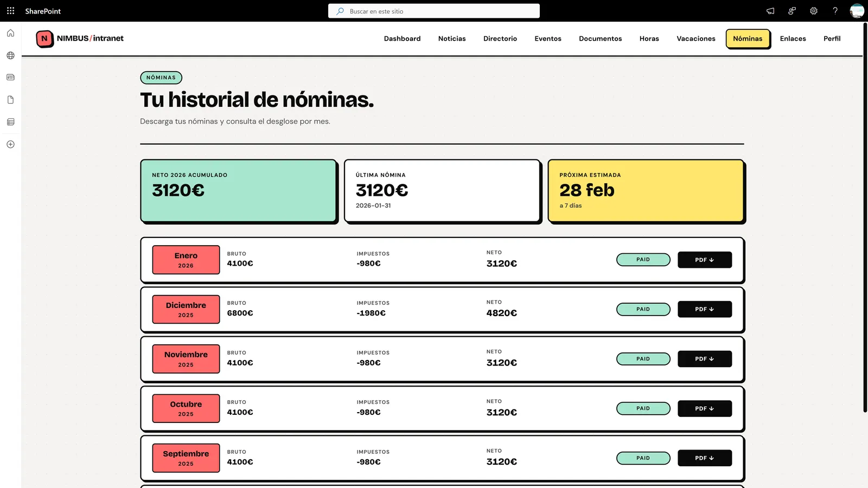
Task: Navigate to Eventos
Action: point(548,38)
